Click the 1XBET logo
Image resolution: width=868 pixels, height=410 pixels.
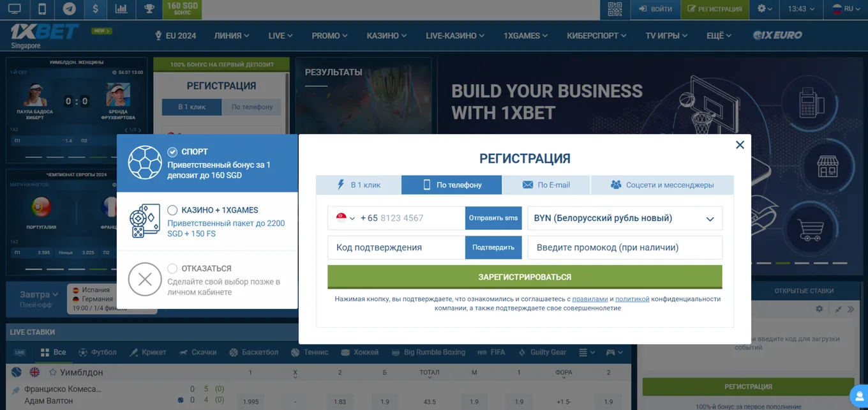(x=45, y=32)
